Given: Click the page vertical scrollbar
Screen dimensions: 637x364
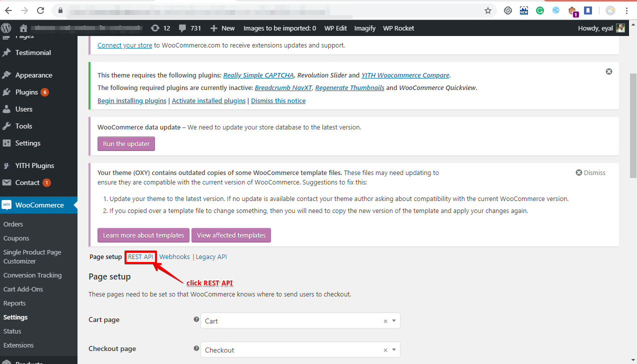Looking at the screenshot, I should tap(632, 125).
